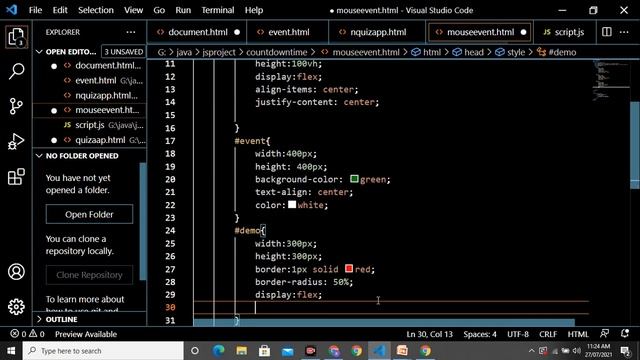Close unsaved mouseevent.html tab dot

click(523, 32)
